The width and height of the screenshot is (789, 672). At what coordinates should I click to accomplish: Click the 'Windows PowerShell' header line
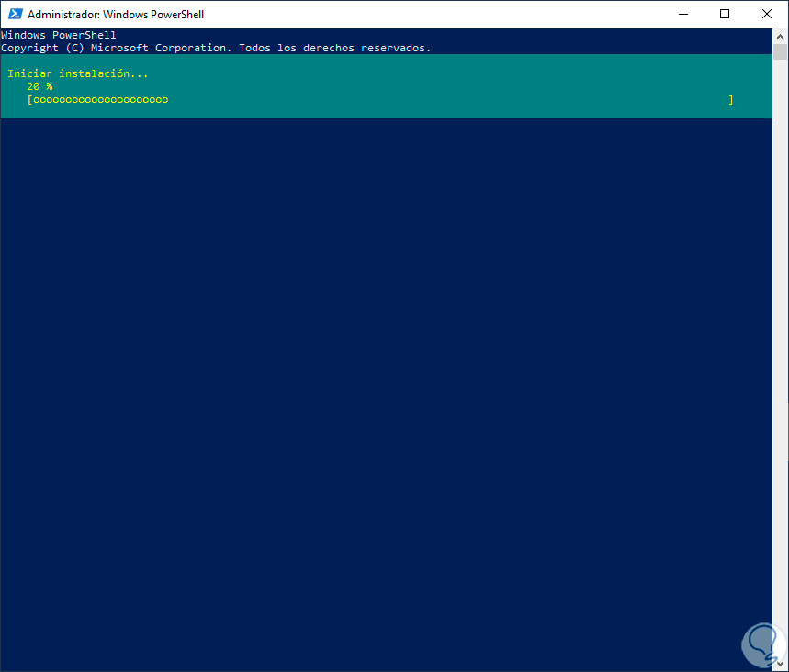(x=59, y=35)
